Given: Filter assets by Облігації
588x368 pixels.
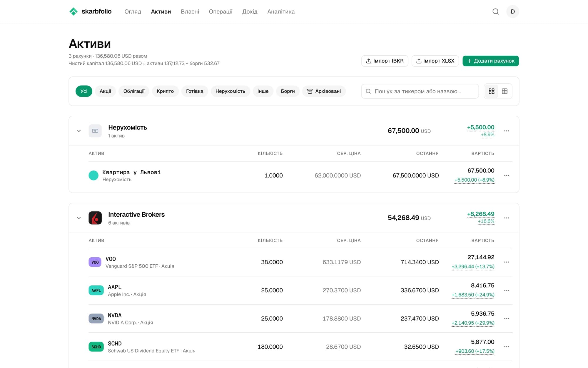Looking at the screenshot, I should click(x=134, y=91).
